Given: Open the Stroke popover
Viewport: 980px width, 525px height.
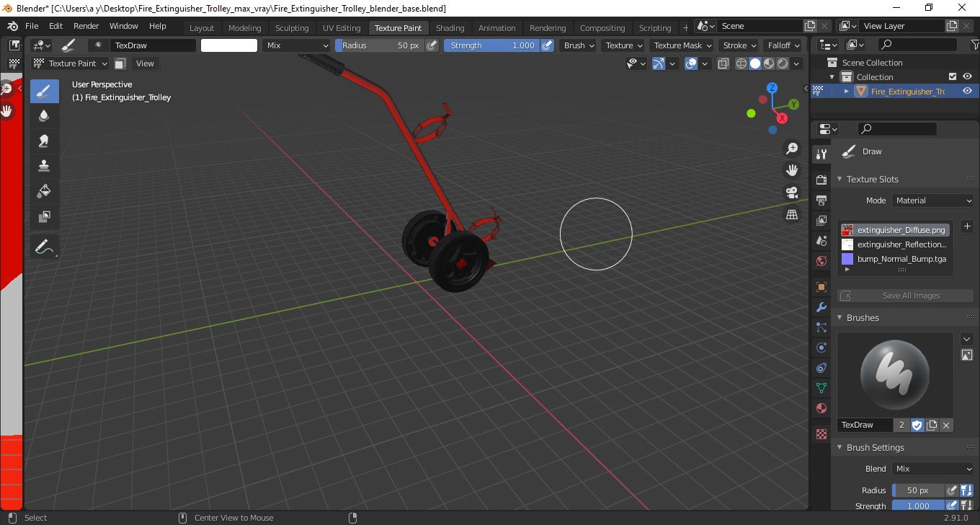Looking at the screenshot, I should click(740, 45).
